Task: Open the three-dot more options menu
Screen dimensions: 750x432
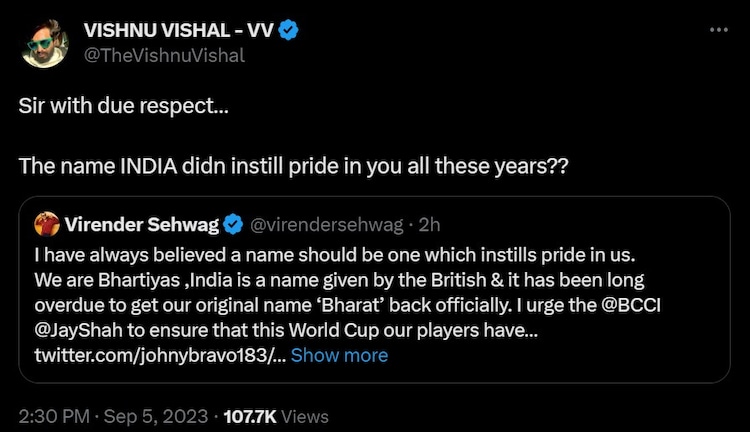Action: point(717,31)
